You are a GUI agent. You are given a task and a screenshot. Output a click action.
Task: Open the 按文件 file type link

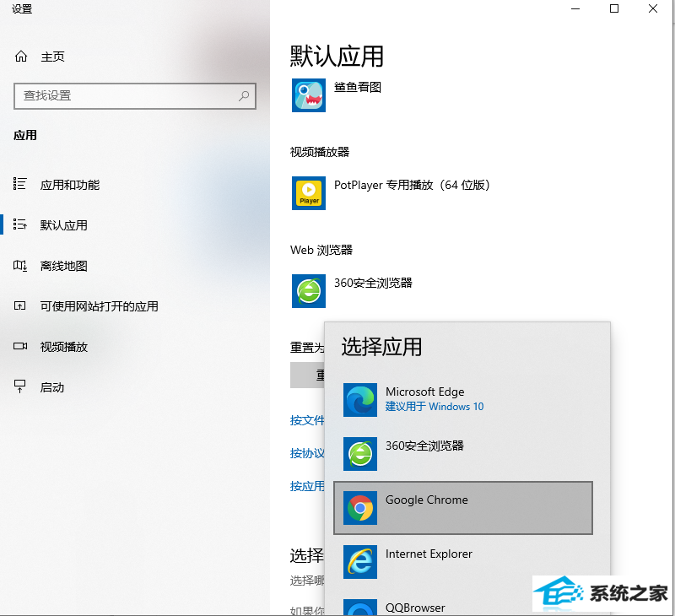(307, 420)
